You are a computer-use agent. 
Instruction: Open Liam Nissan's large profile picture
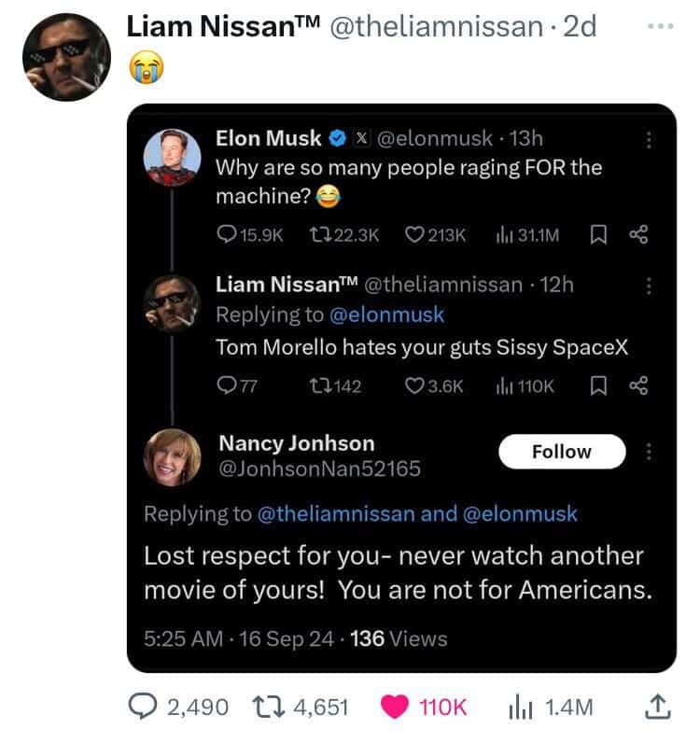coord(67,57)
